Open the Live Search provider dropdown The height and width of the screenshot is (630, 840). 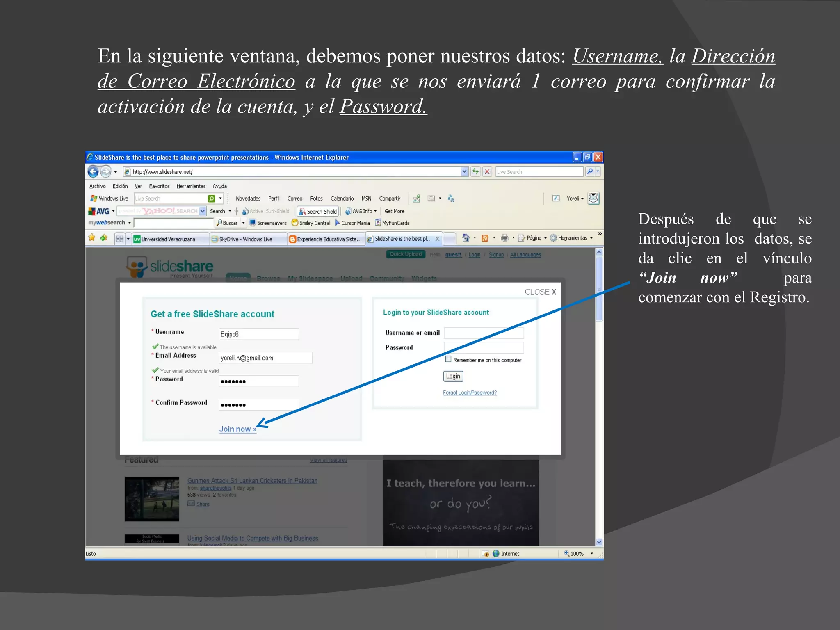pyautogui.click(x=598, y=171)
